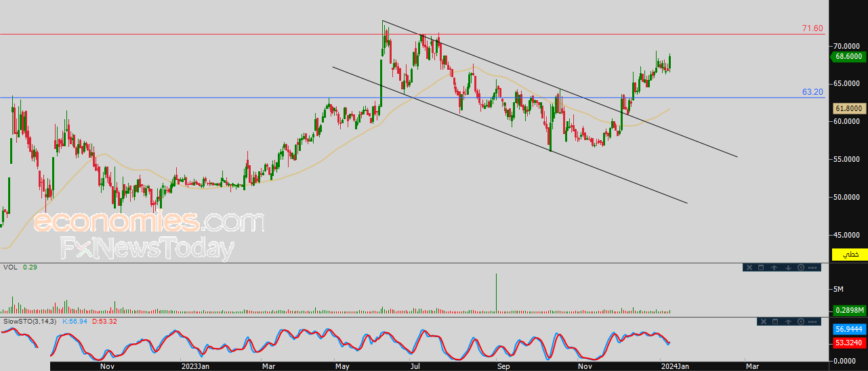Close the VOL indicator pane
Image resolution: width=868 pixels, height=371 pixels.
pos(749,267)
